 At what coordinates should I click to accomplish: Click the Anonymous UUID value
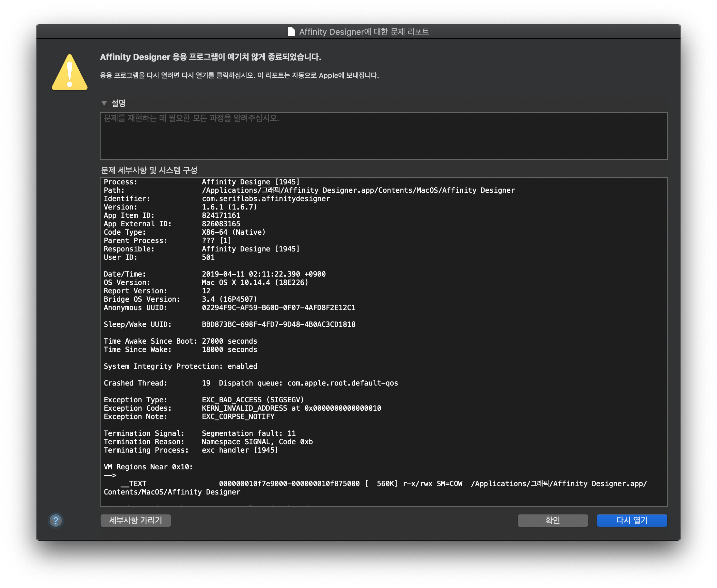click(279, 308)
